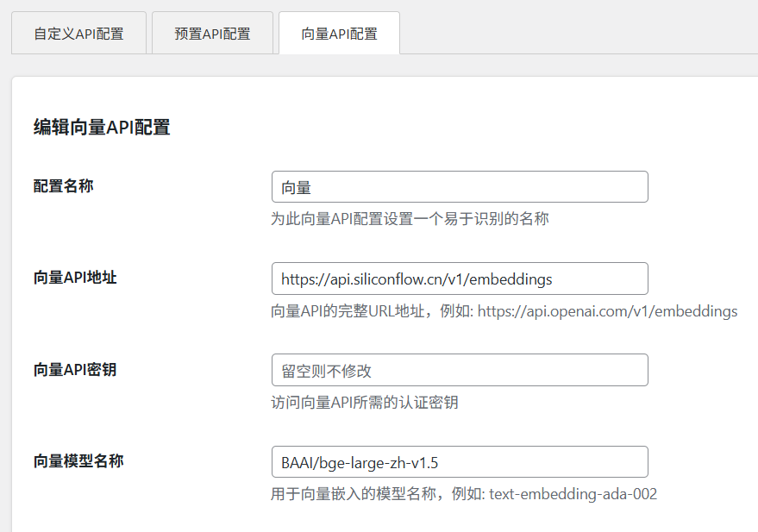This screenshot has height=532, width=758.
Task: Focus the 配置名称 input field
Action: (x=459, y=187)
